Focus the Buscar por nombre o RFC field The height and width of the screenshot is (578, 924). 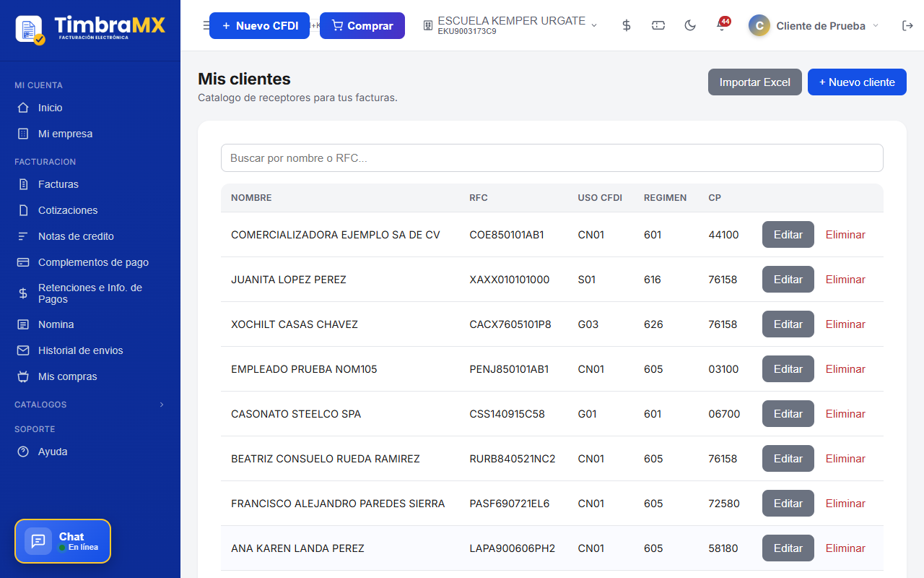[x=552, y=158]
